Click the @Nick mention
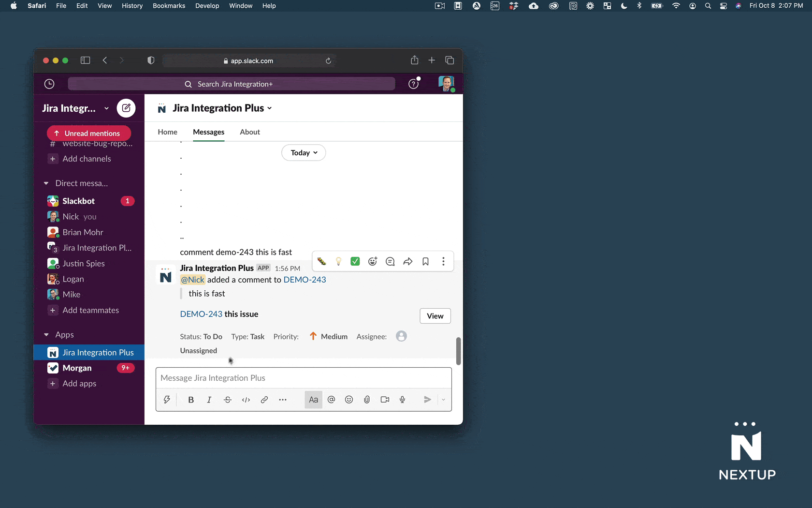 [192, 280]
